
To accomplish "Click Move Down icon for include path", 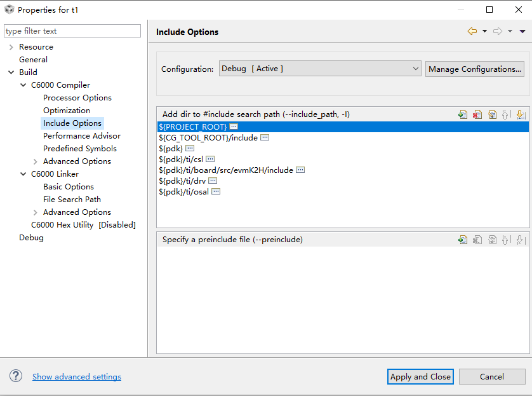I will (x=520, y=114).
